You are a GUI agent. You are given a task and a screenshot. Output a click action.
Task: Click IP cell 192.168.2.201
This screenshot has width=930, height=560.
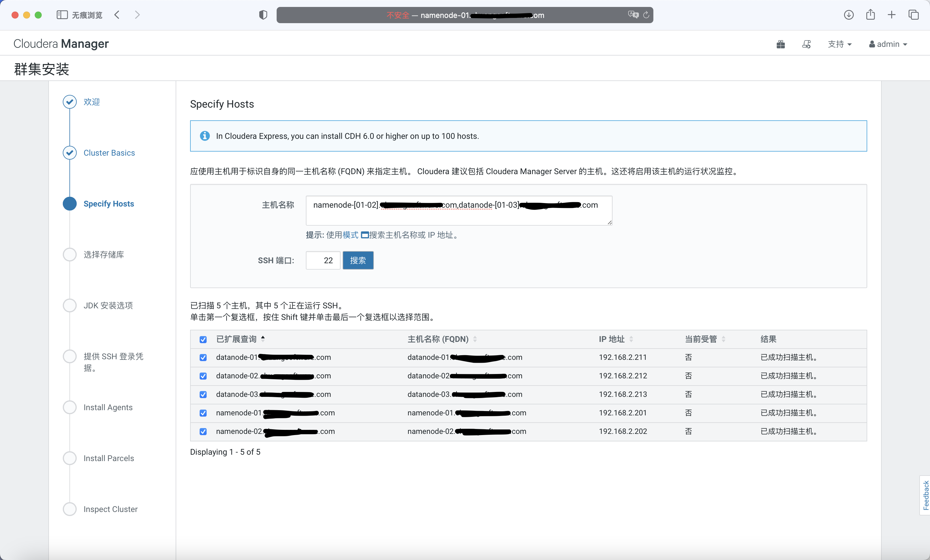[623, 413]
